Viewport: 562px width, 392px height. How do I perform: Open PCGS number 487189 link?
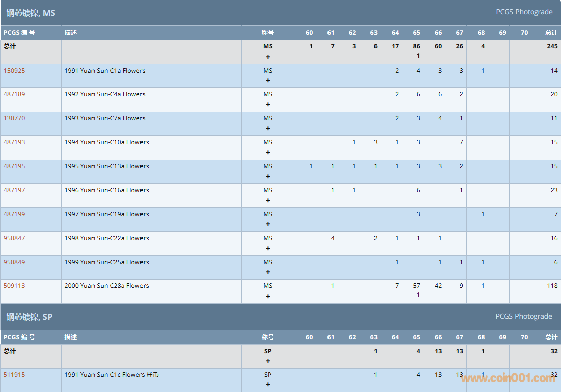14,94
